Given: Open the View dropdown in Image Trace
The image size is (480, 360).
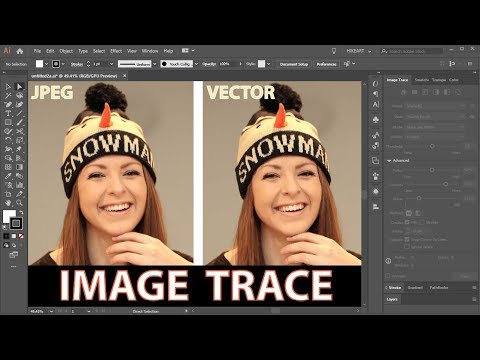Looking at the screenshot, I should click(x=435, y=117).
